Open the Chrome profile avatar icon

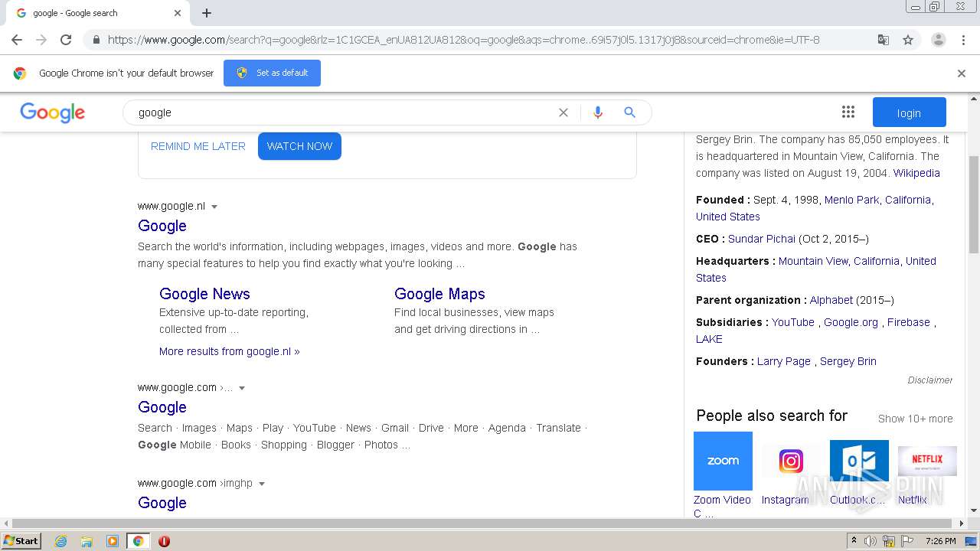click(x=938, y=40)
